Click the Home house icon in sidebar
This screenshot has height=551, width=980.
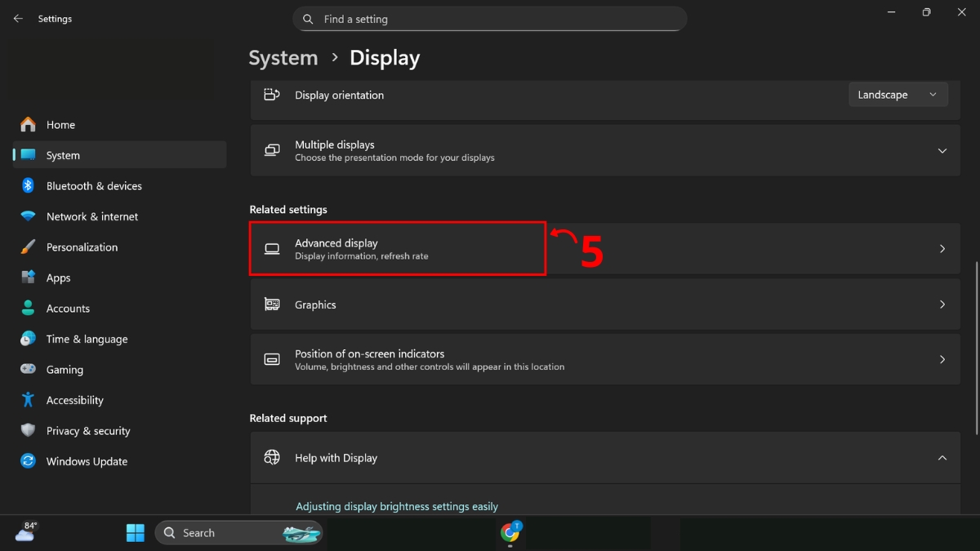pyautogui.click(x=29, y=125)
